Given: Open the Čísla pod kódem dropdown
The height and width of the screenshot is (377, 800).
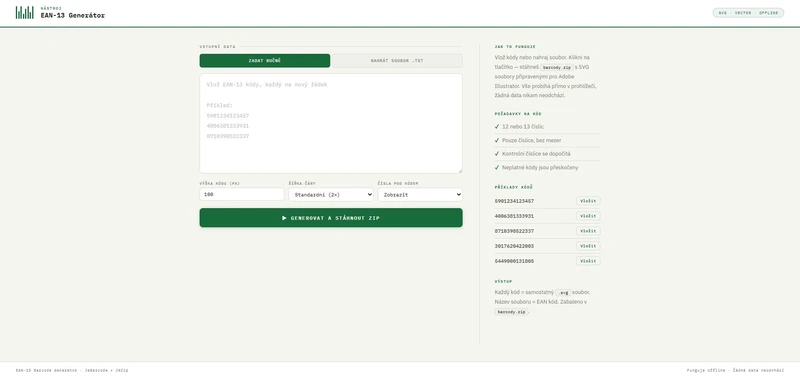Looking at the screenshot, I should point(420,194).
